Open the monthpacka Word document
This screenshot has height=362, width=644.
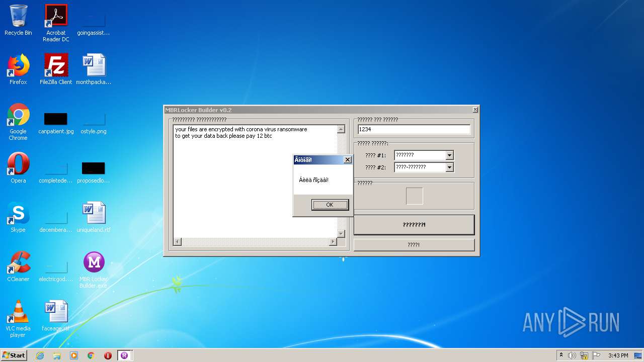coord(94,69)
